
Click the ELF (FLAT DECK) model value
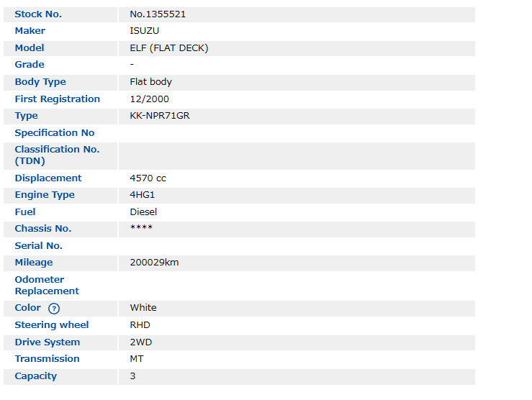click(169, 48)
